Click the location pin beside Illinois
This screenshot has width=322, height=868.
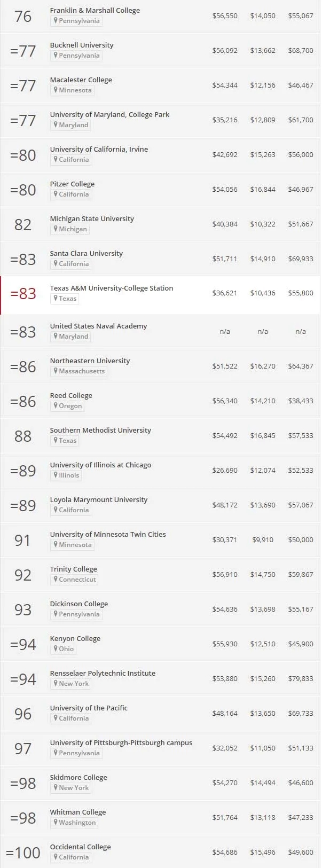pyautogui.click(x=56, y=475)
